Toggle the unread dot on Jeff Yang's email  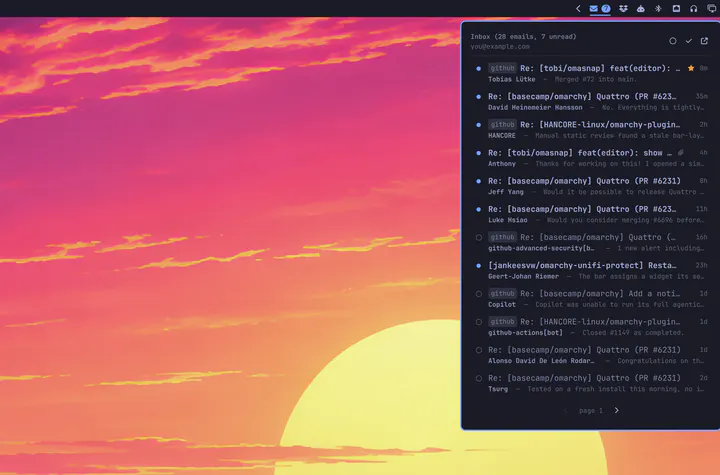pyautogui.click(x=478, y=181)
